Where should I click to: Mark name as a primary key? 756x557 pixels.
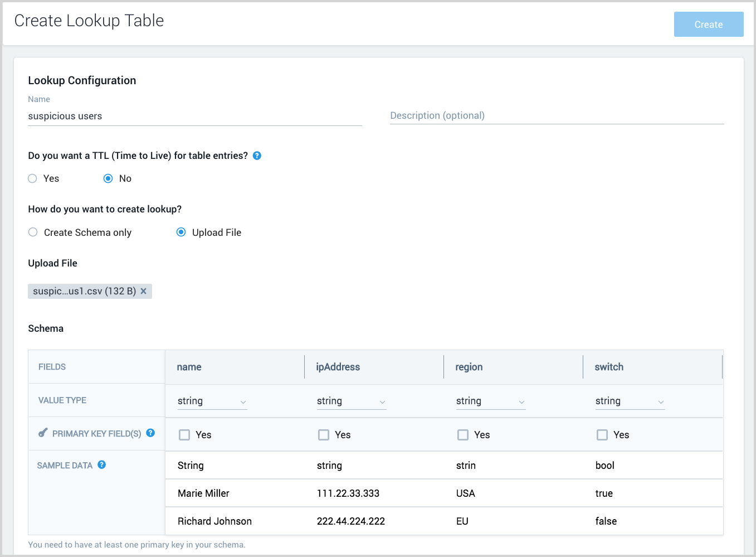pyautogui.click(x=184, y=435)
